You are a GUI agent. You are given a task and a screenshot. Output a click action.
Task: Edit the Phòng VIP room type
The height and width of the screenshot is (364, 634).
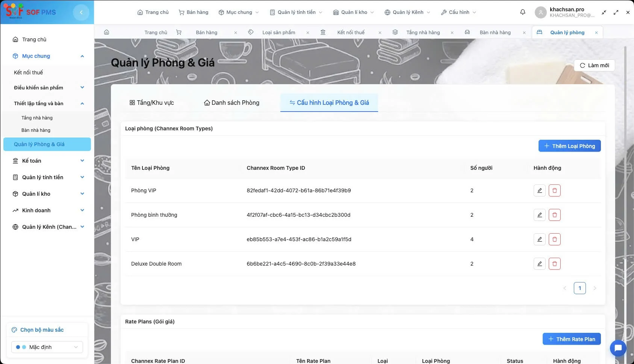[539, 190]
